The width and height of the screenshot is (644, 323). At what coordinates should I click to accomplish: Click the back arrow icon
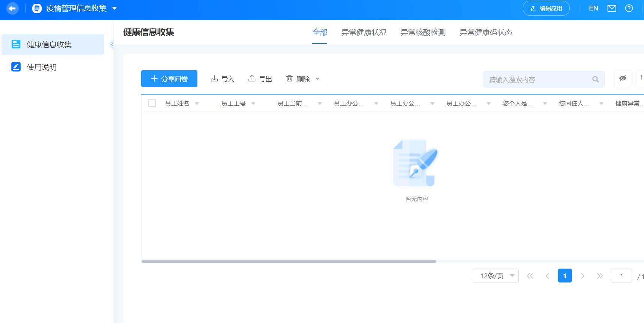[x=12, y=8]
